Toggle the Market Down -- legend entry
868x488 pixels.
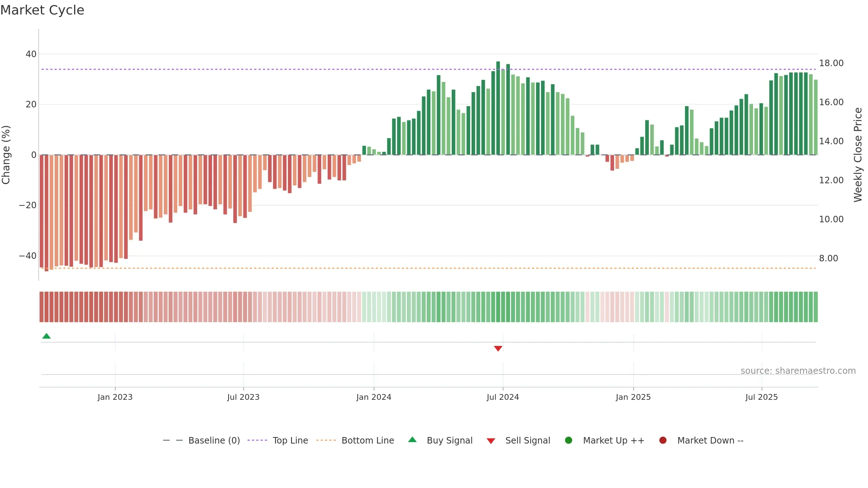(701, 440)
